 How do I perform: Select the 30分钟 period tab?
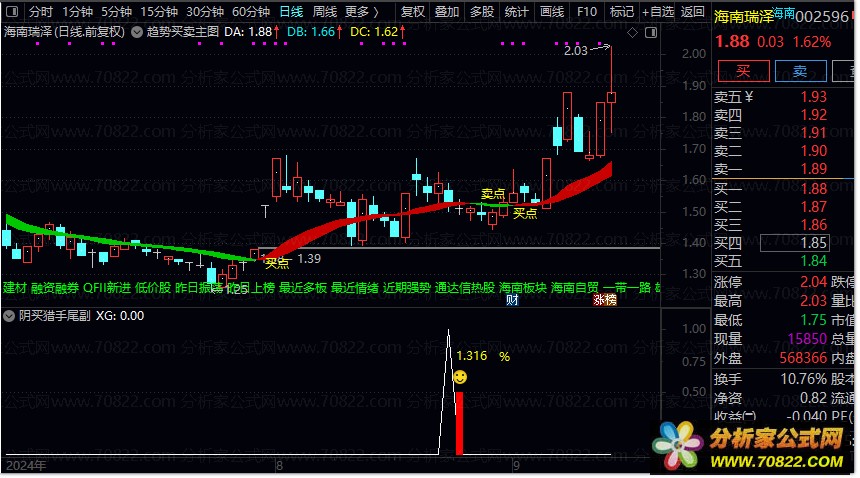tap(205, 12)
